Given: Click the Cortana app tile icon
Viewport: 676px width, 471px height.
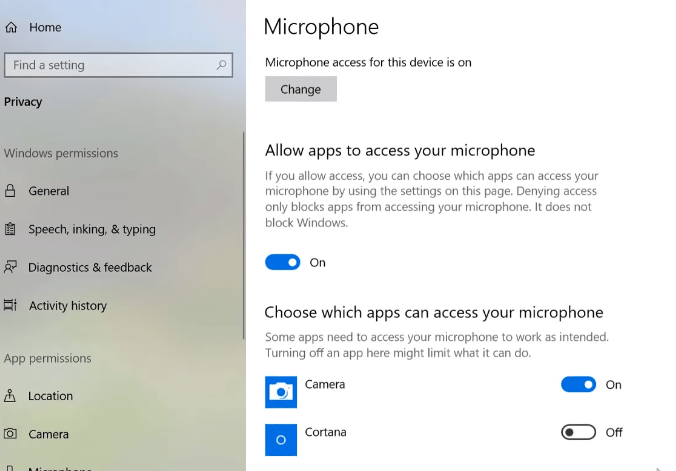Looking at the screenshot, I should (281, 439).
